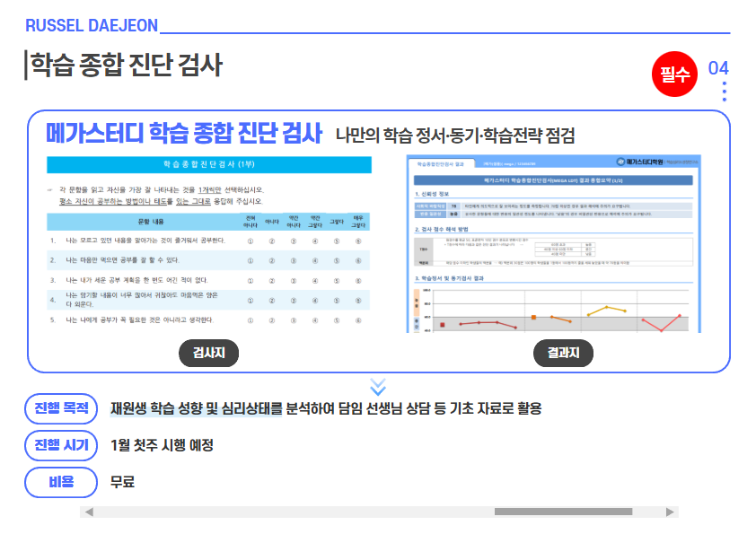This screenshot has height=534, width=756.
Task: Select option ③ for question 5
Action: click(x=293, y=320)
